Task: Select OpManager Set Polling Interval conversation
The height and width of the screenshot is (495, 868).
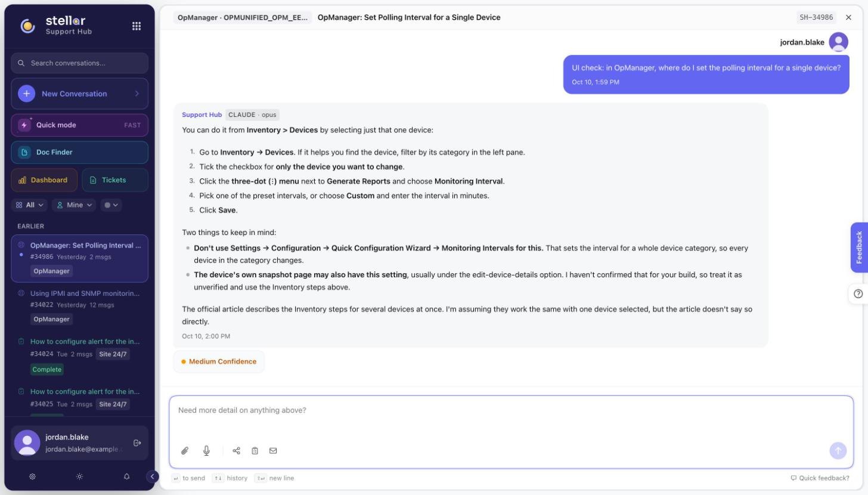Action: point(79,258)
